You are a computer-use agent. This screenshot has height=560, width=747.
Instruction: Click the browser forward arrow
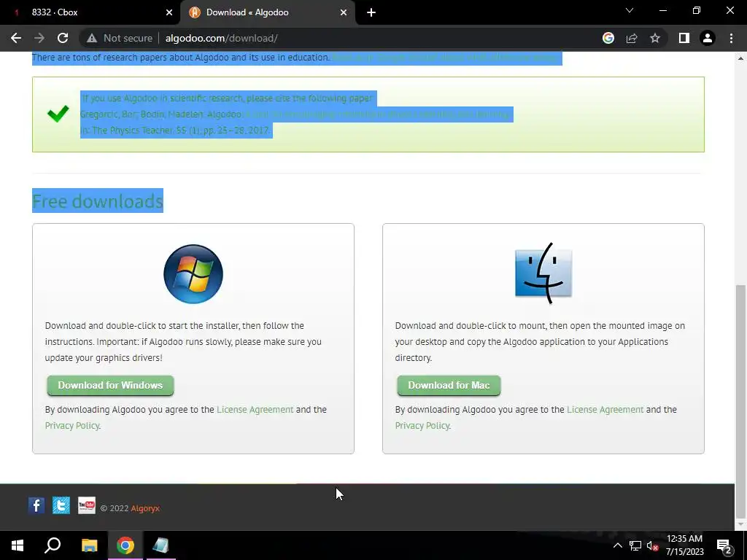coord(39,38)
